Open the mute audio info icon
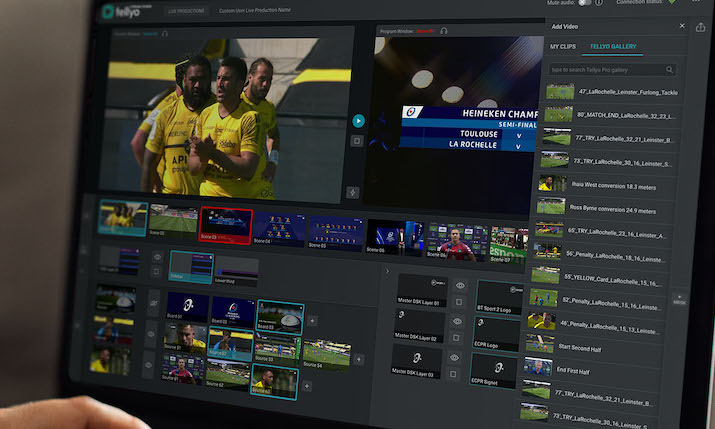715x429 pixels. coord(599,3)
